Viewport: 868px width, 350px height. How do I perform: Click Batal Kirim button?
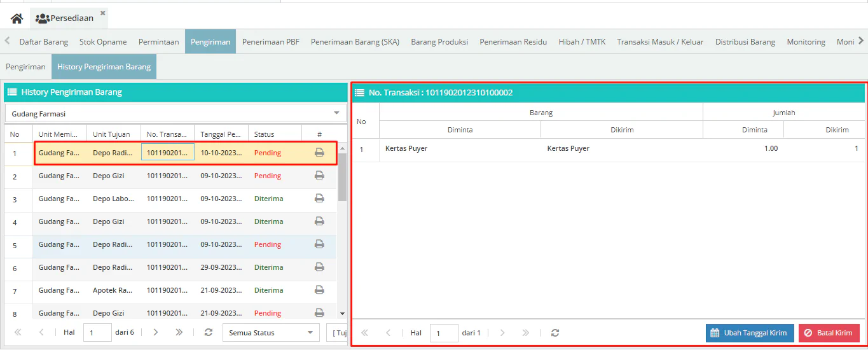[829, 333]
